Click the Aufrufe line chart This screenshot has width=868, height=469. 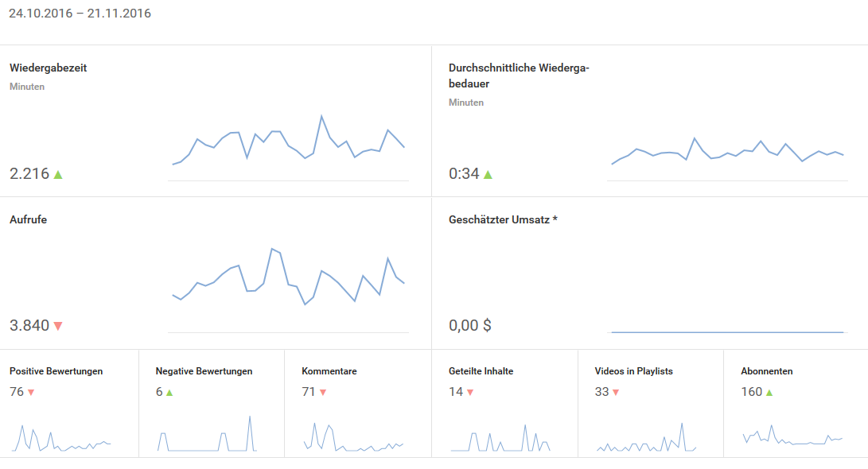288,278
